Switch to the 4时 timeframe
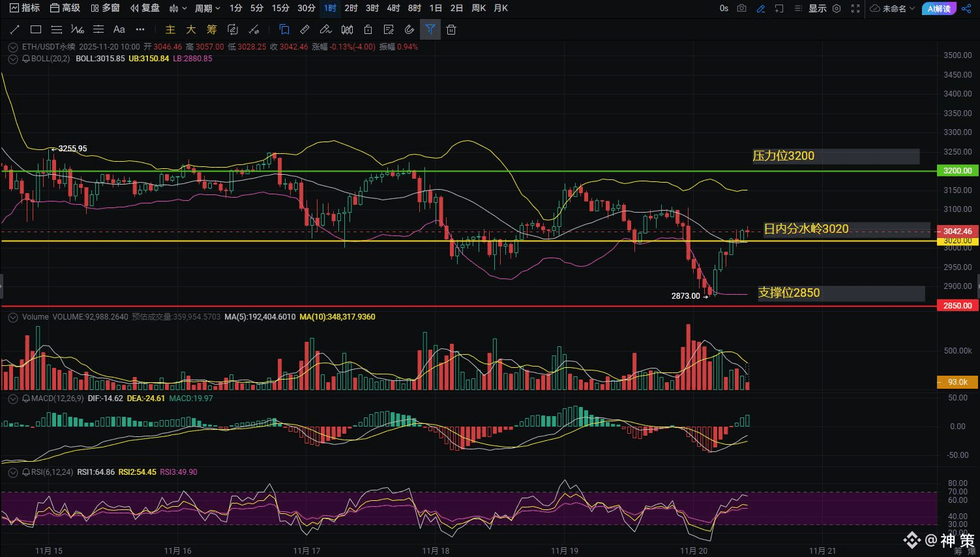 click(x=393, y=8)
